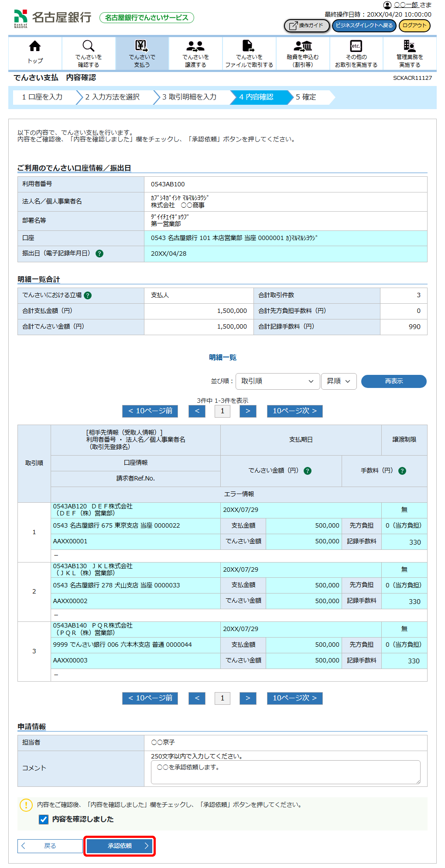
Task: Select the でんさいで支払う menu tab
Action: pos(142,54)
